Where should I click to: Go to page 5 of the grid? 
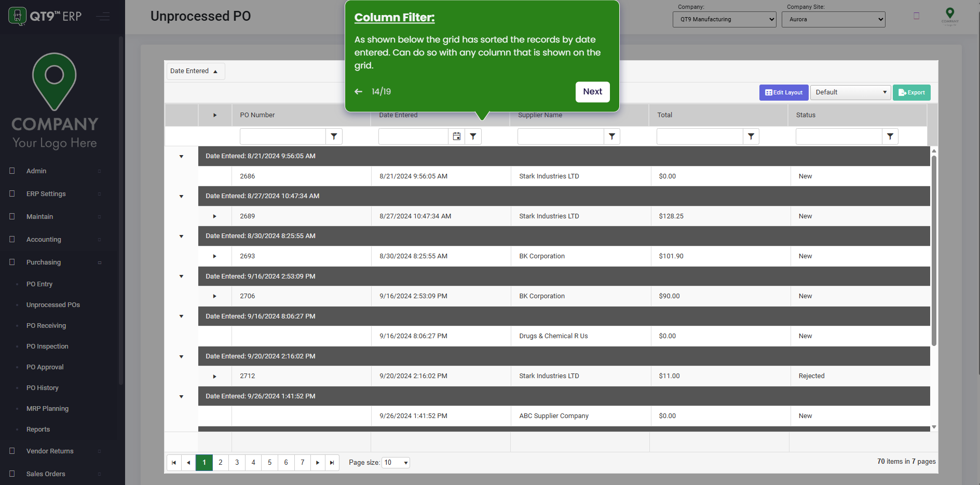(269, 462)
